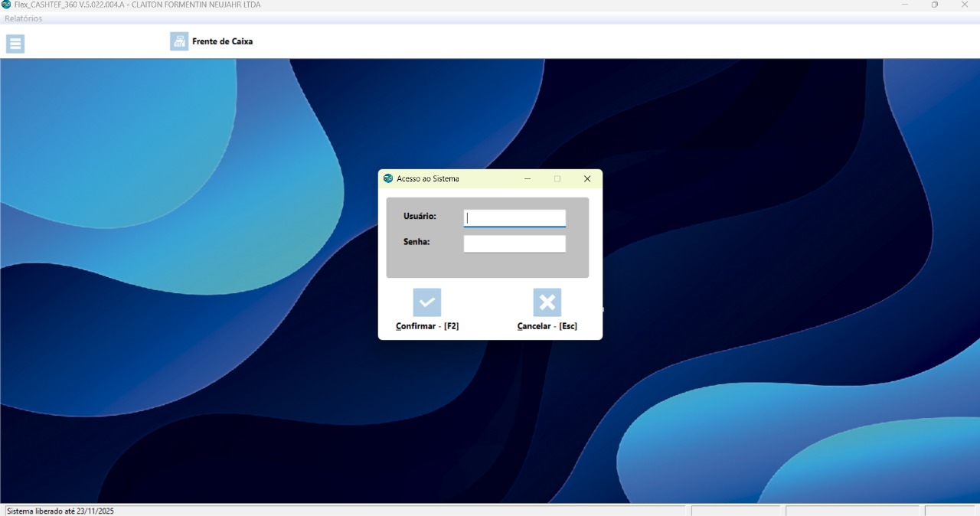The image size is (980, 516).
Task: Focus the Usuário input field
Action: 514,218
